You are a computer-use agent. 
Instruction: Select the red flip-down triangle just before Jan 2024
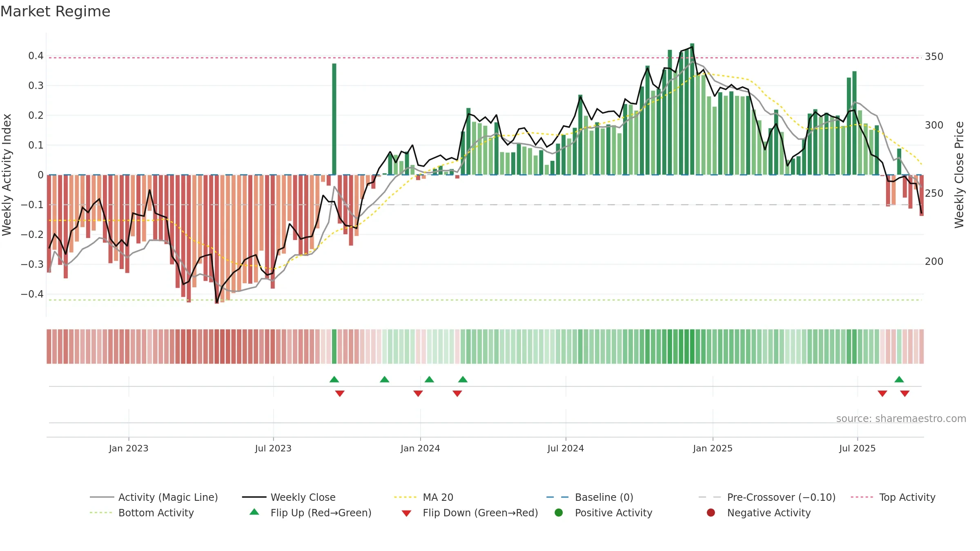(x=418, y=393)
